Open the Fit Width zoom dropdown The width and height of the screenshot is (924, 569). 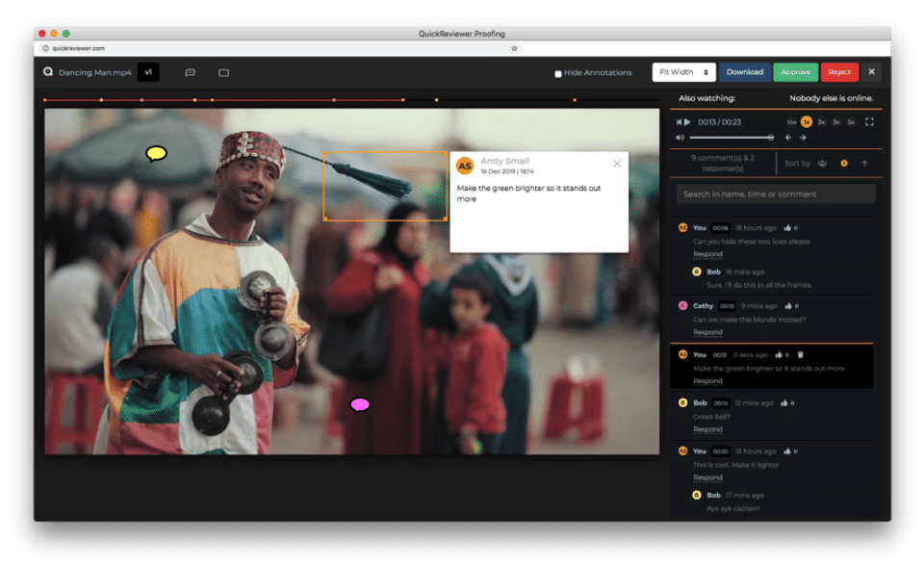click(x=683, y=72)
